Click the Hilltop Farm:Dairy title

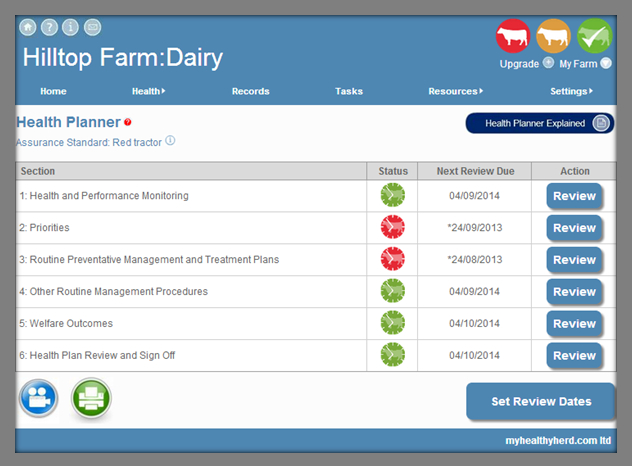[x=123, y=58]
